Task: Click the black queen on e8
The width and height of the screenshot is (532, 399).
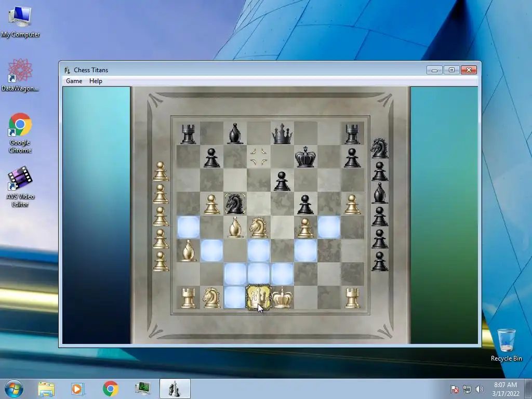Action: click(x=282, y=134)
